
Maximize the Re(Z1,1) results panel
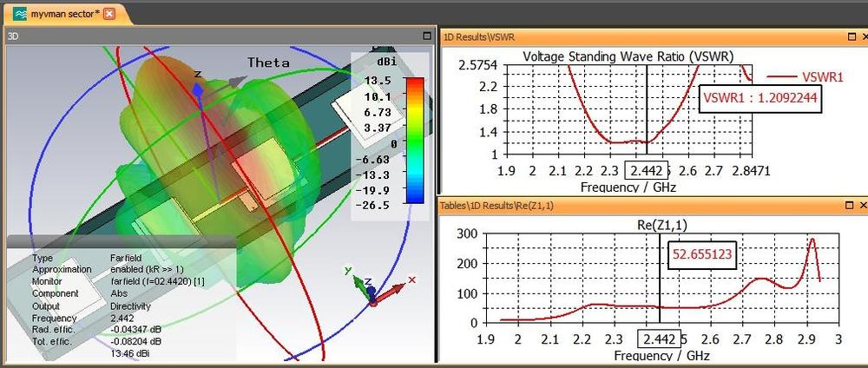pos(850,206)
